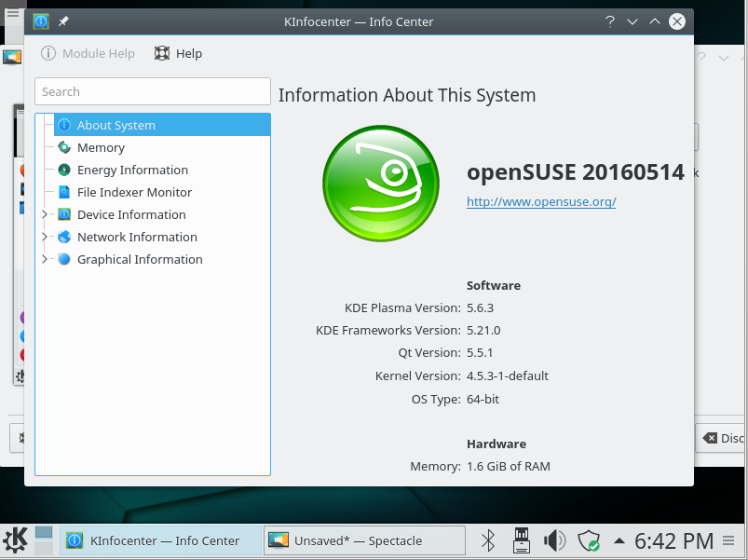The height and width of the screenshot is (560, 748).
Task: Click the Network Information globe icon
Action: [64, 237]
